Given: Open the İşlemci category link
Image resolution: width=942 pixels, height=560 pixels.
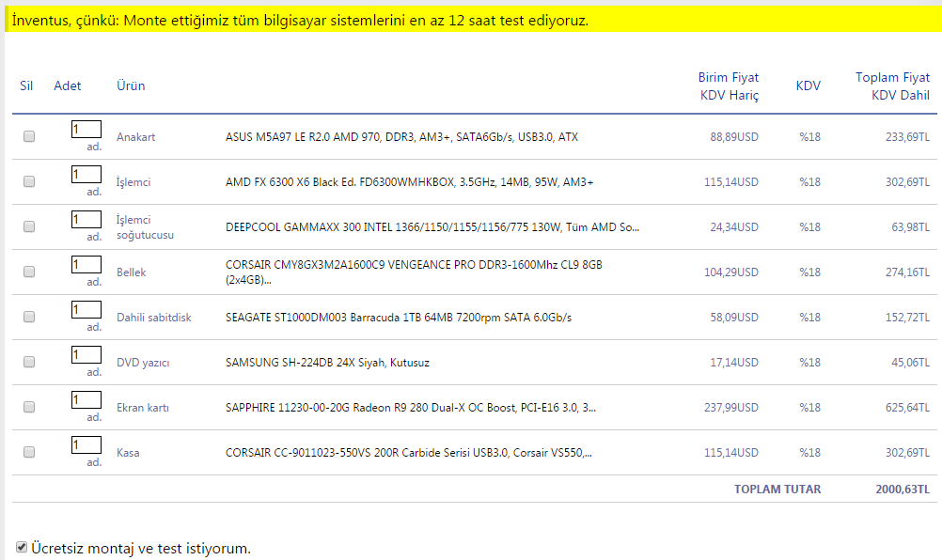Looking at the screenshot, I should (133, 182).
